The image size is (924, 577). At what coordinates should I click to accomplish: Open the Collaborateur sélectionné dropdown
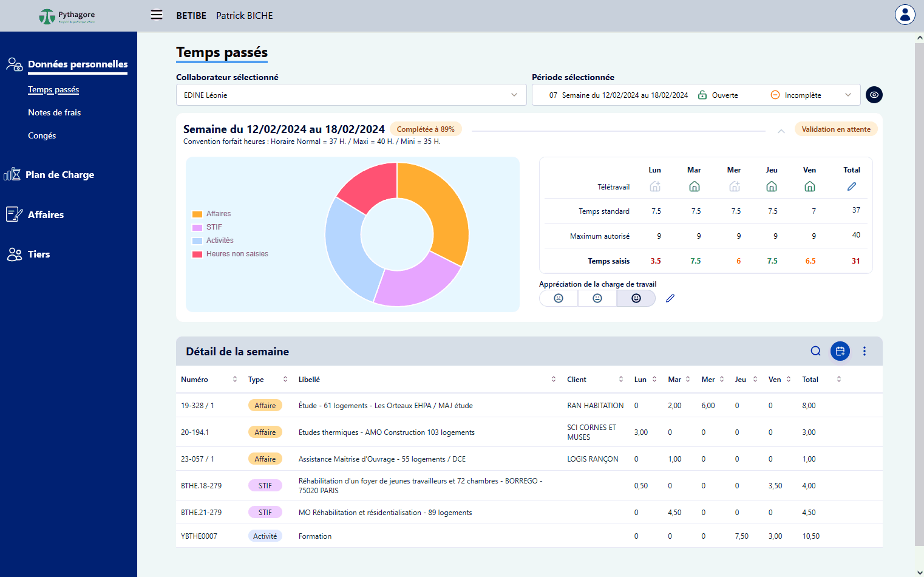[351, 95]
